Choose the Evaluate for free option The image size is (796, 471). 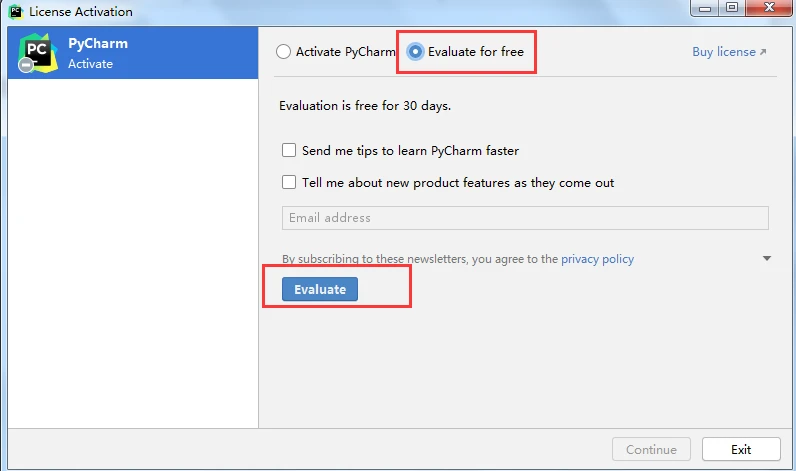pyautogui.click(x=415, y=52)
